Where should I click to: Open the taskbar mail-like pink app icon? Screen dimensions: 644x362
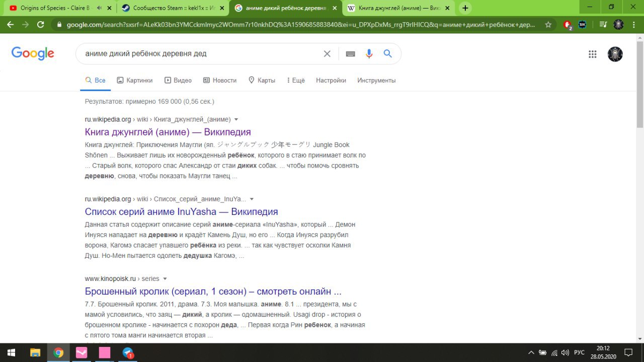pyautogui.click(x=82, y=352)
